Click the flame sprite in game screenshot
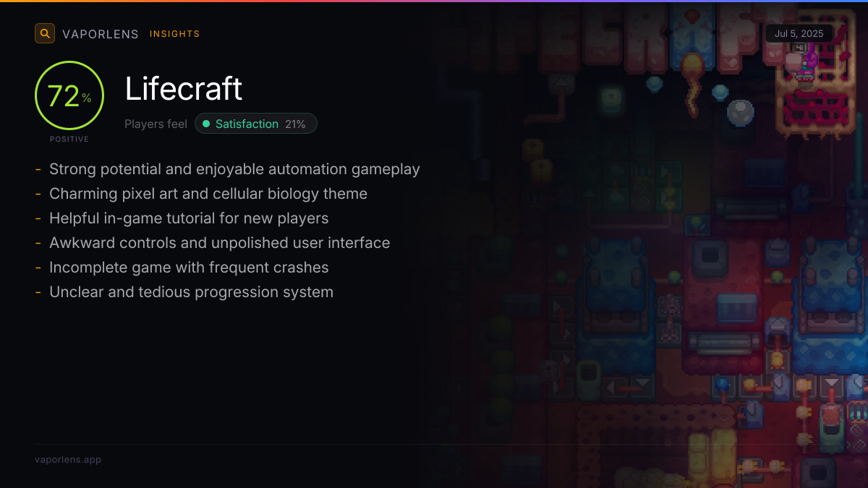 tap(692, 81)
